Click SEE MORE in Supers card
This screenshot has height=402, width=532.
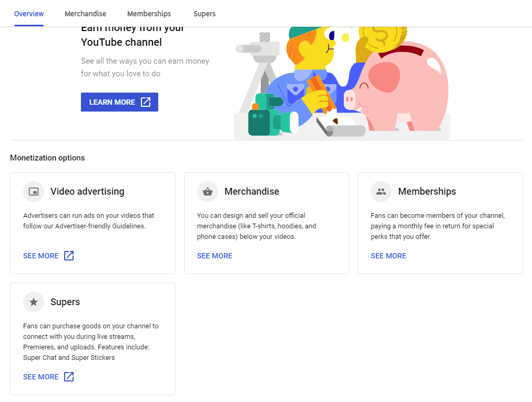coord(40,377)
